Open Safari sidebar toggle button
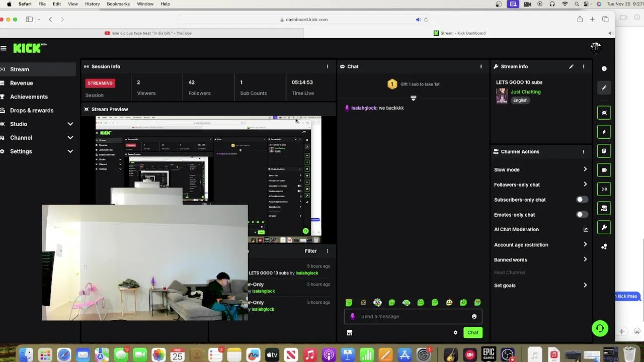 (29, 20)
